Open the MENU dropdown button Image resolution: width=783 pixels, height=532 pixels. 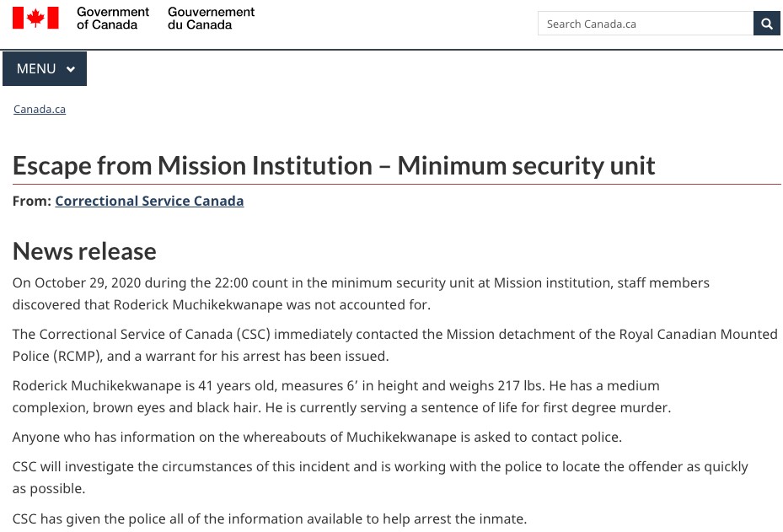[x=45, y=68]
